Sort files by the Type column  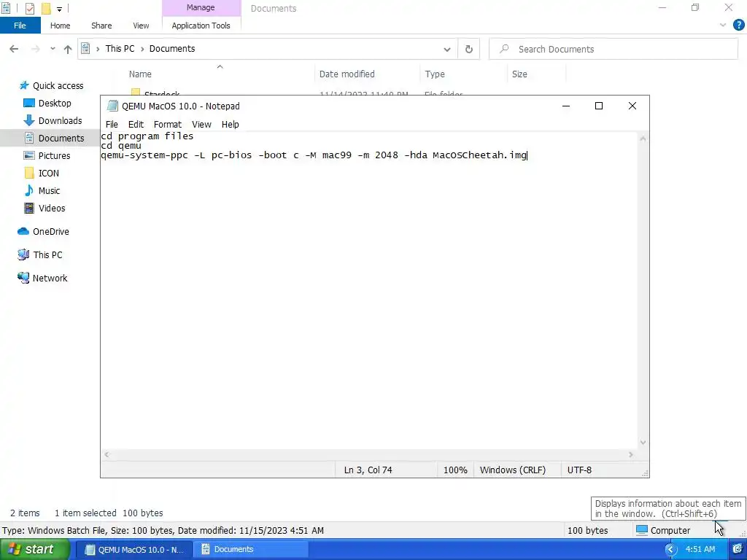pyautogui.click(x=435, y=74)
